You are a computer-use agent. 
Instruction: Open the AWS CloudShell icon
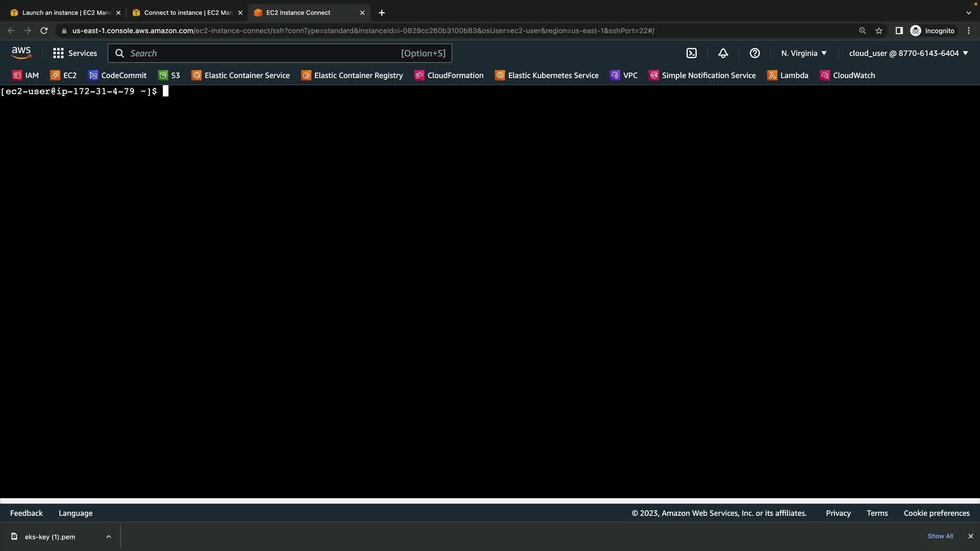tap(692, 53)
